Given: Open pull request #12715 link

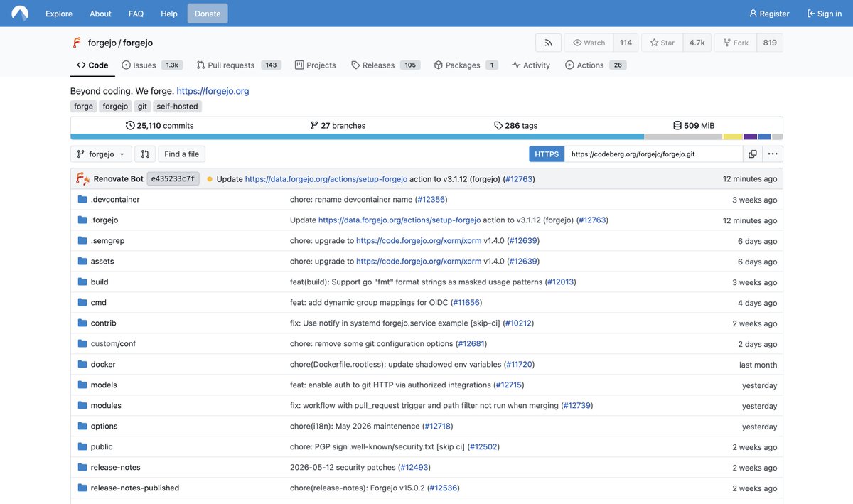Looking at the screenshot, I should (x=508, y=385).
